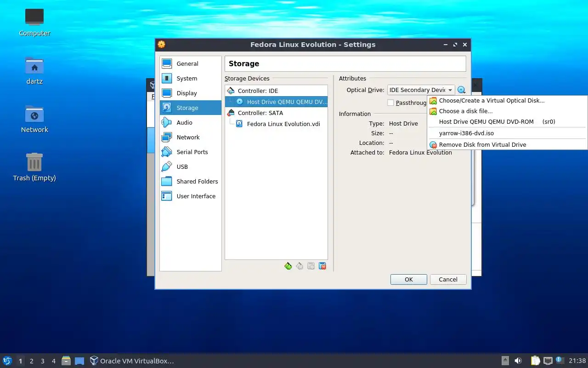Choose Choose/Create a Virtual Optical Disk
Screen dimensions: 588x368
point(508,100)
